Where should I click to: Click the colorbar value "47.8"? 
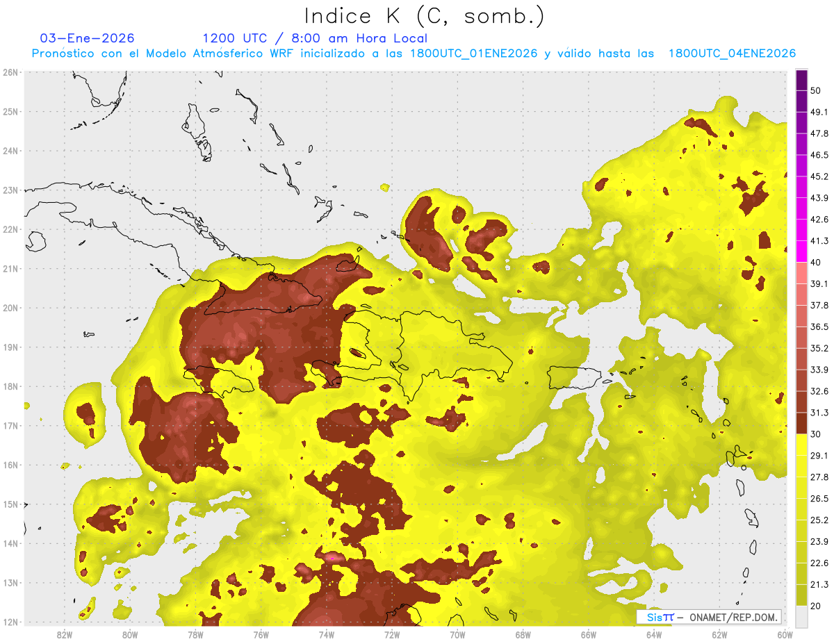click(x=819, y=133)
